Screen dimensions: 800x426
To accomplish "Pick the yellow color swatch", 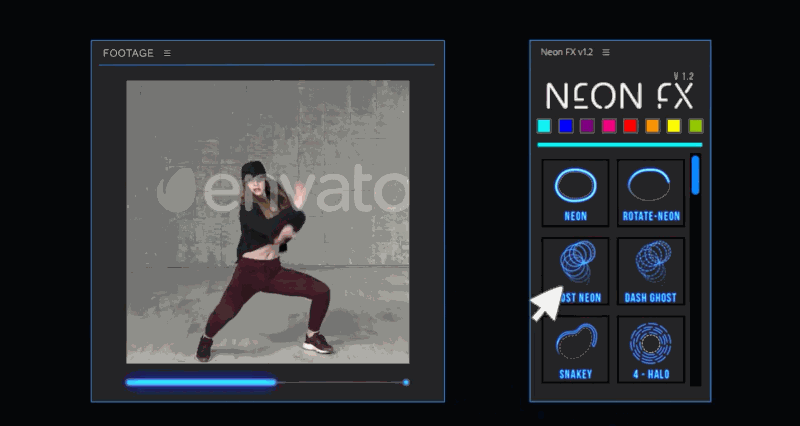I will [674, 126].
